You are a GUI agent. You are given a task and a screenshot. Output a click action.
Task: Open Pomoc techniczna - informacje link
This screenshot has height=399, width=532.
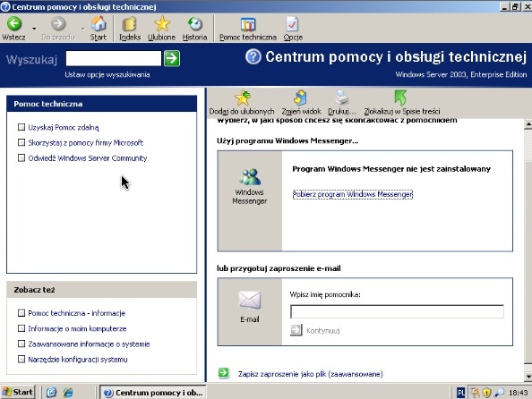77,313
